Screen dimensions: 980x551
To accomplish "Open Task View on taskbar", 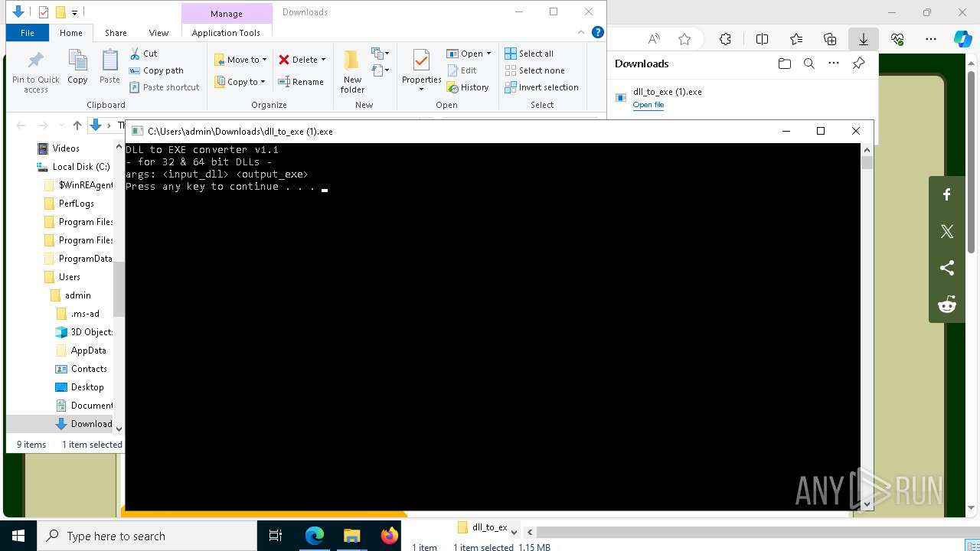I will click(x=276, y=536).
